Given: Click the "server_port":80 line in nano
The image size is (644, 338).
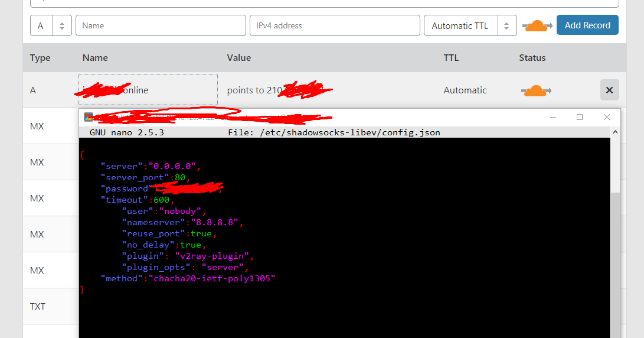Looking at the screenshot, I should 145,178.
